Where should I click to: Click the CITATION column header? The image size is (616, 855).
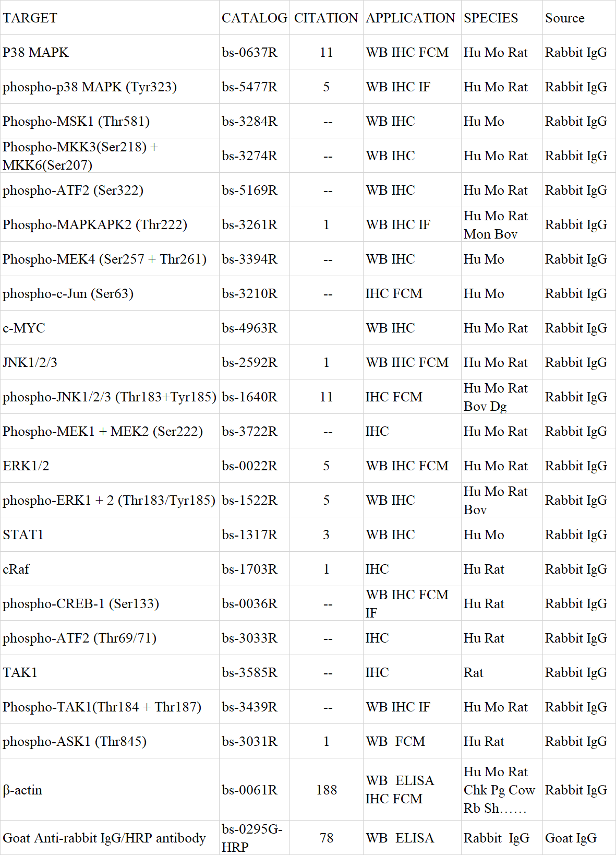326,18
